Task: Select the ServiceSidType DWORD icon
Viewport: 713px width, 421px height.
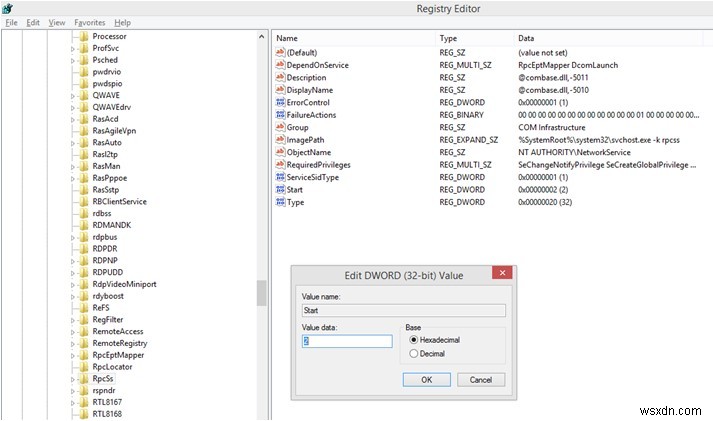Action: pos(280,177)
